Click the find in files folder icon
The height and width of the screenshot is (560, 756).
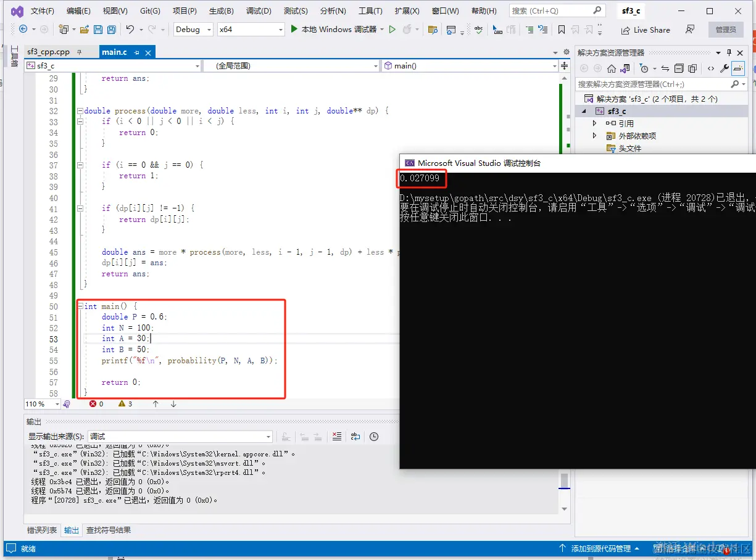(433, 29)
